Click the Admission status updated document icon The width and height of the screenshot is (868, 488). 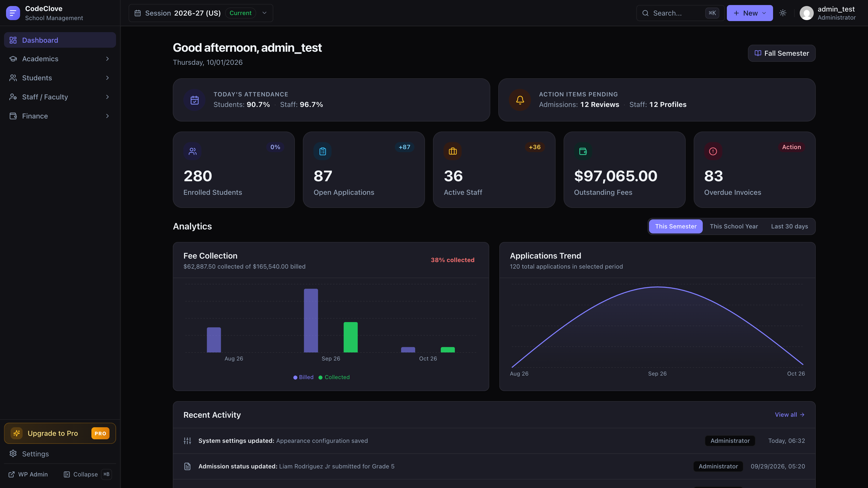point(187,466)
